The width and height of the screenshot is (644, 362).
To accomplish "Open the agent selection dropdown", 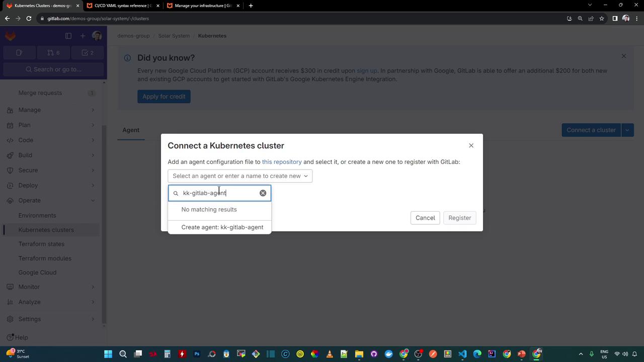I will pos(240,176).
